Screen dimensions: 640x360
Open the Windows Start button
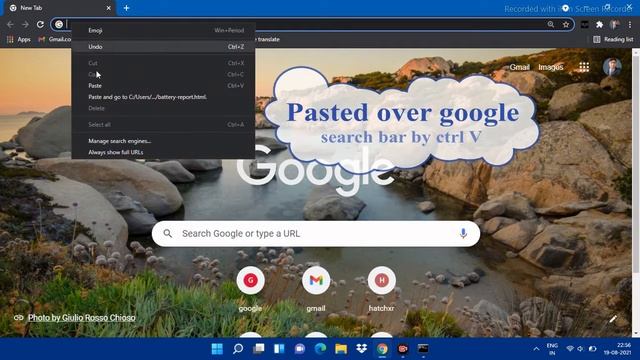coord(217,349)
